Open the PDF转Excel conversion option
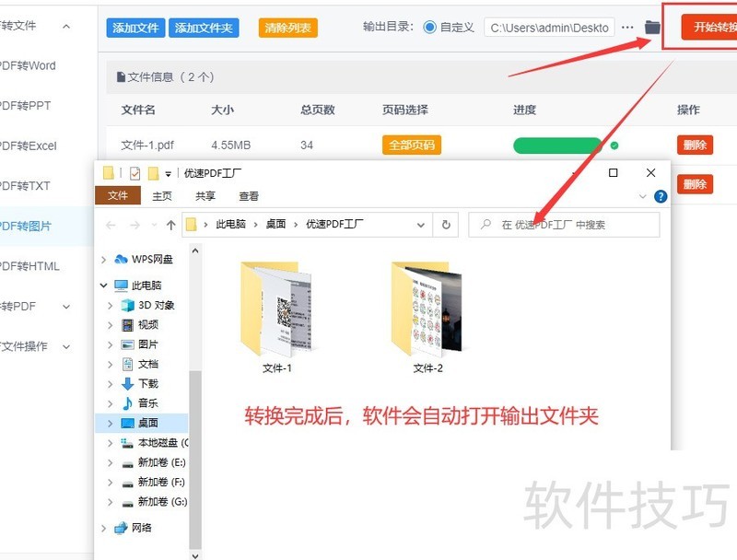The height and width of the screenshot is (560, 737). [x=26, y=145]
